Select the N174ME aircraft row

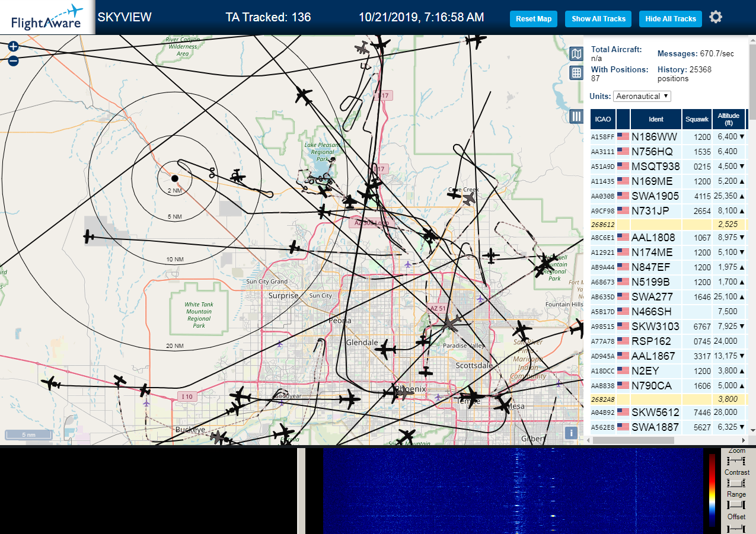click(x=669, y=252)
